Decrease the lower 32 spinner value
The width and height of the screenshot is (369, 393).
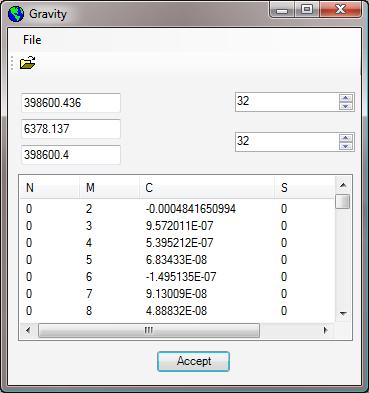(346, 146)
